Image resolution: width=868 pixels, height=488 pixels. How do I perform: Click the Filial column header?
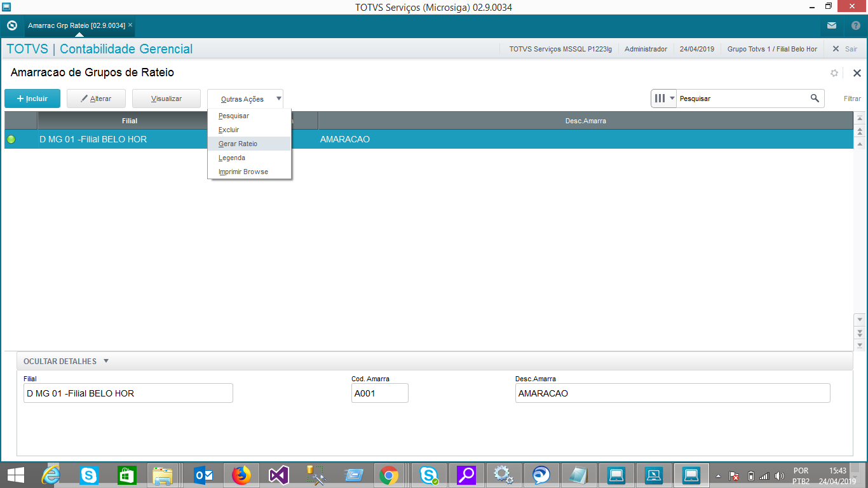click(x=130, y=121)
